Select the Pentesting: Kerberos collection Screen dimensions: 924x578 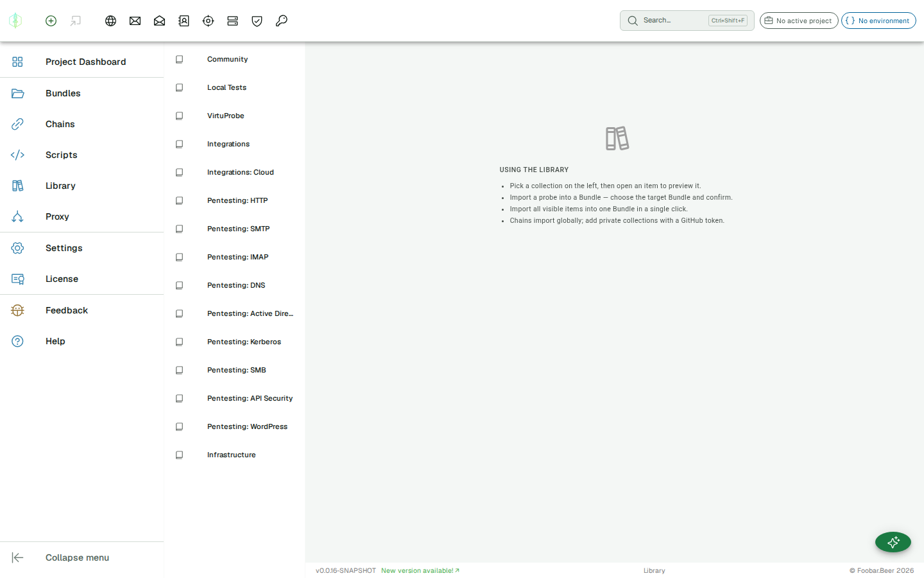coord(234,342)
